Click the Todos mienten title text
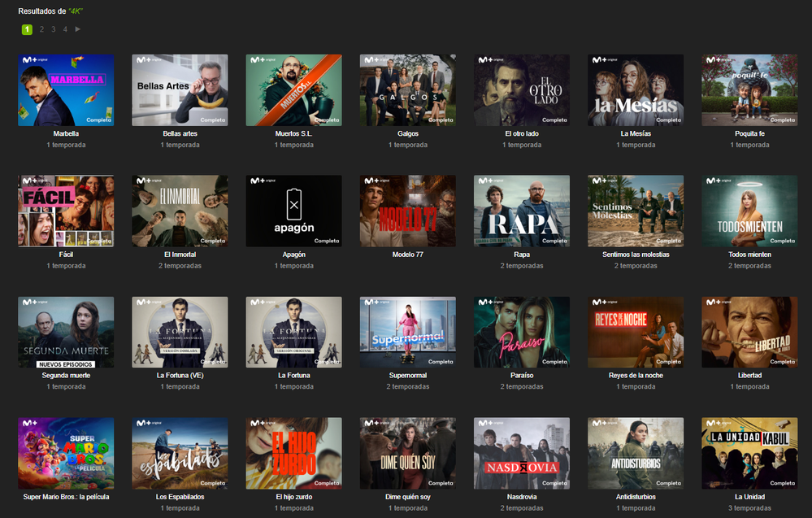Screen dimensions: 812x518 coord(749,255)
